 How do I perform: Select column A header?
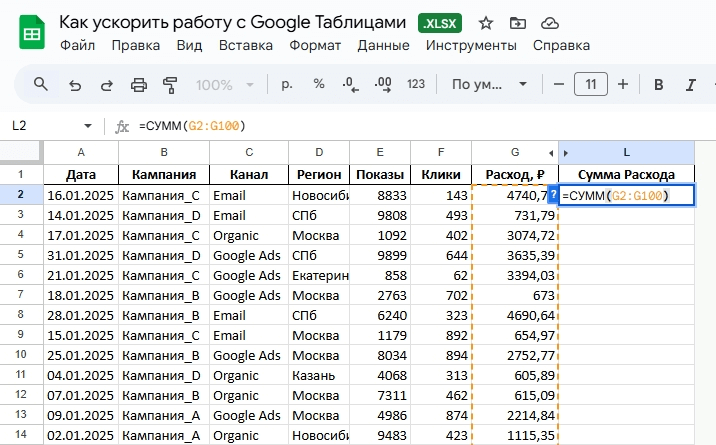click(x=81, y=152)
